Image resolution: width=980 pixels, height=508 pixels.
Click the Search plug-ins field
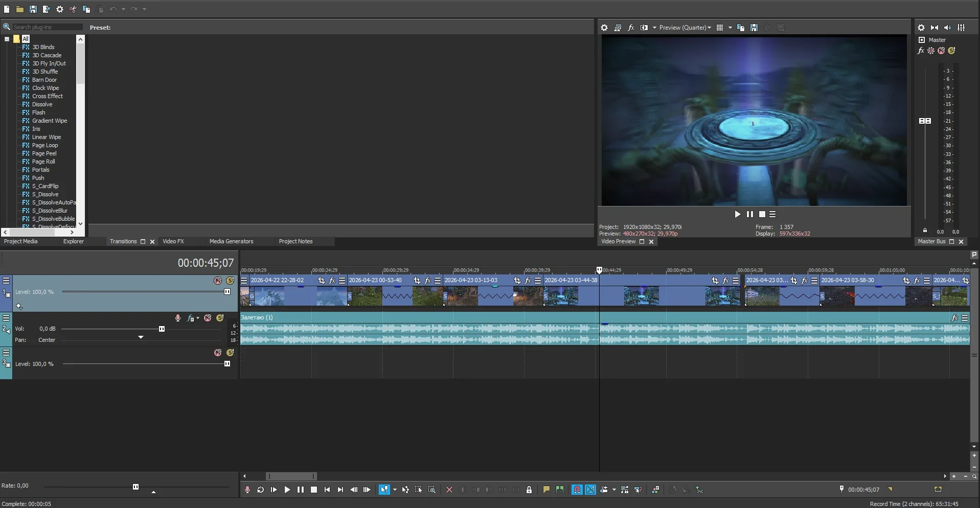(x=46, y=27)
